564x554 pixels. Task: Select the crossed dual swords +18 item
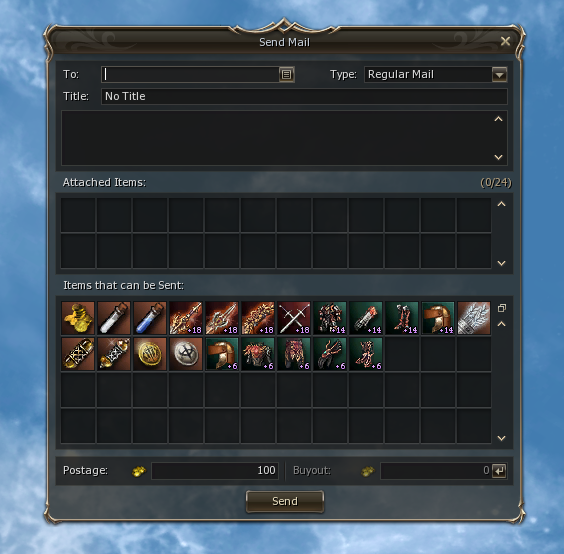pos(294,318)
